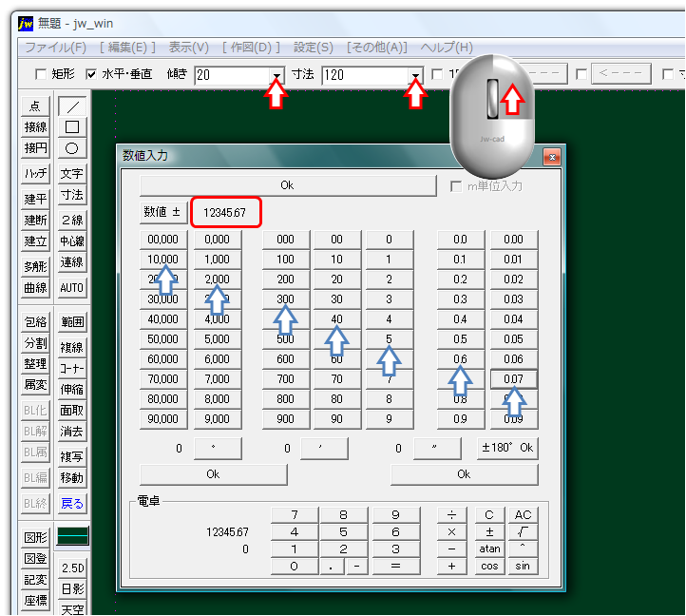Image resolution: width=686 pixels, height=616 pixels.
Task: Click the dark green line color swatch
Action: point(72,536)
